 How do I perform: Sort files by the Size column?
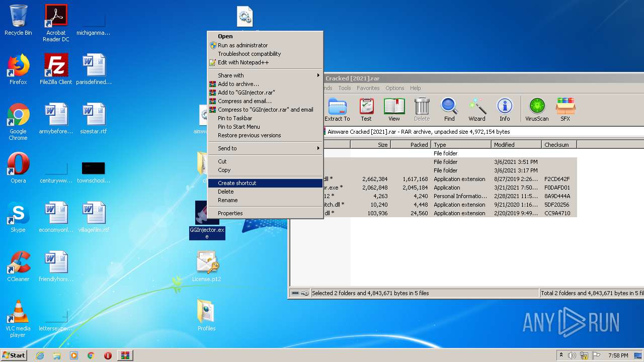pos(370,144)
